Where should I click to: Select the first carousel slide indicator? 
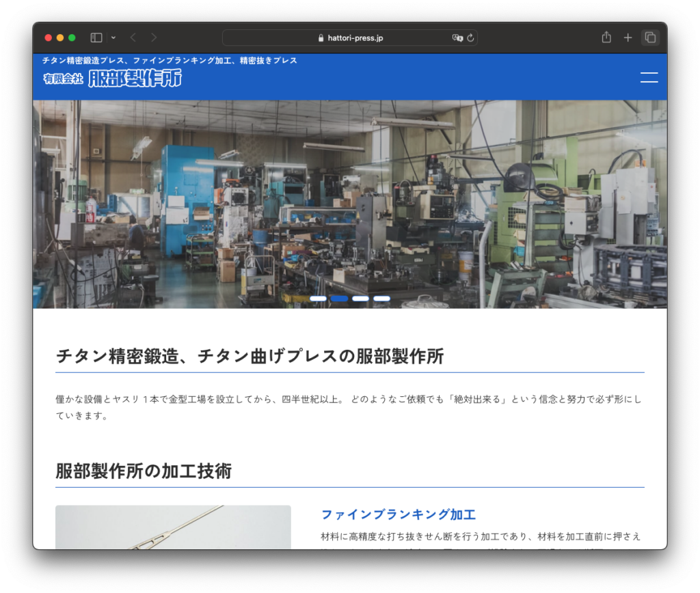(318, 299)
